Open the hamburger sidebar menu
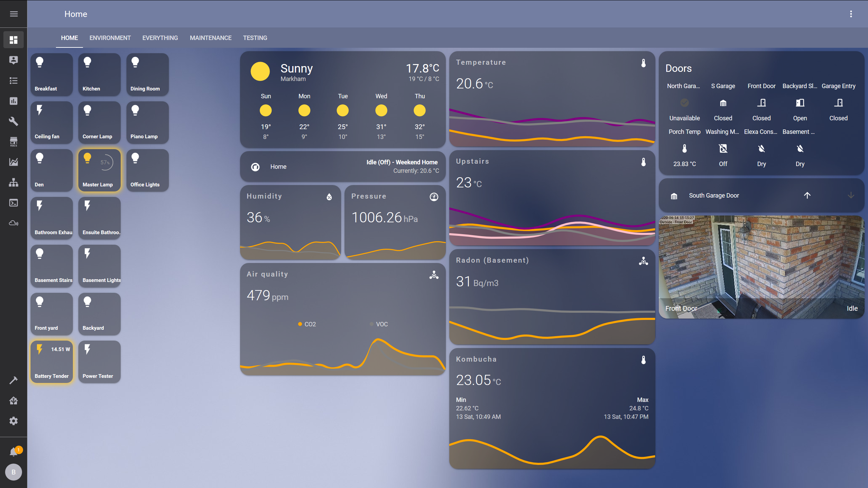The width and height of the screenshot is (868, 488). 14,14
